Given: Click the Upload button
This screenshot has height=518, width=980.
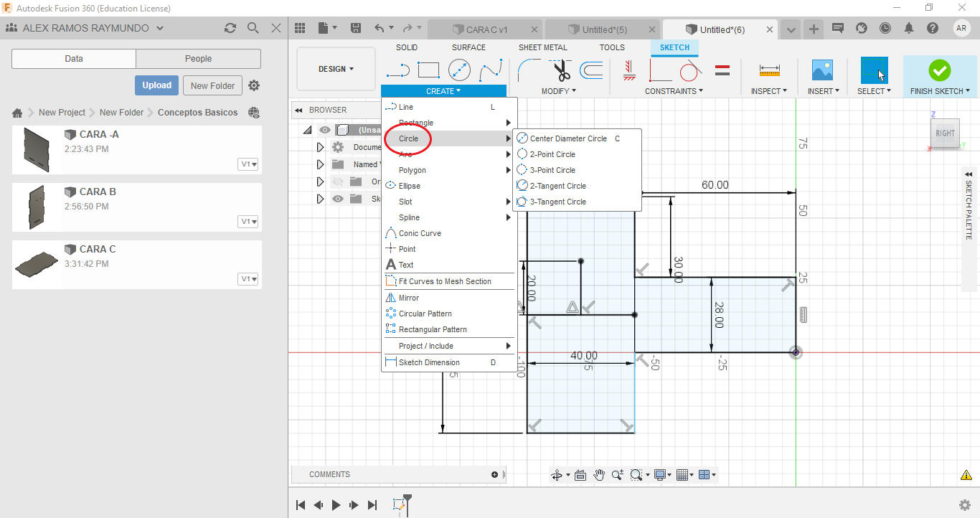Looking at the screenshot, I should click(x=156, y=85).
